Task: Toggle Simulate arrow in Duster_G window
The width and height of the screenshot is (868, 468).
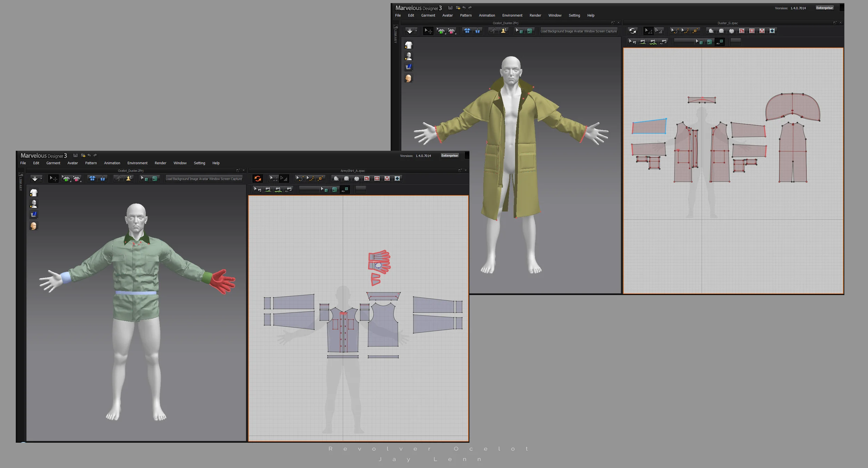Action: (409, 31)
